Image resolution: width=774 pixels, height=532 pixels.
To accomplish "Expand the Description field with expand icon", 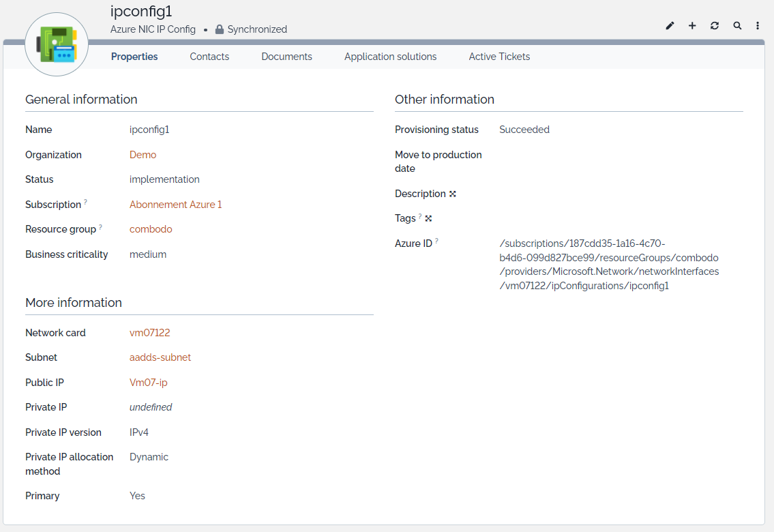I will click(453, 194).
